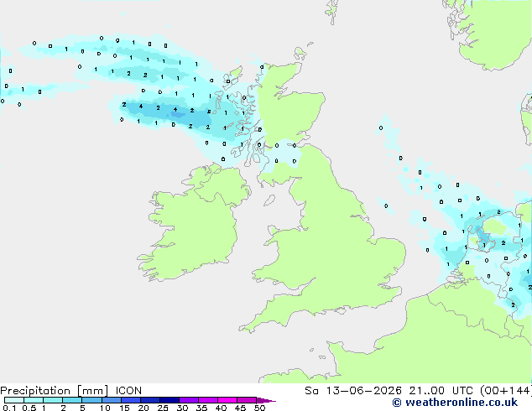The height and width of the screenshot is (411, 532).
Task: Click the "Sa 13-06-2026 21..00 UTC" timestamp
Action: pos(389,391)
